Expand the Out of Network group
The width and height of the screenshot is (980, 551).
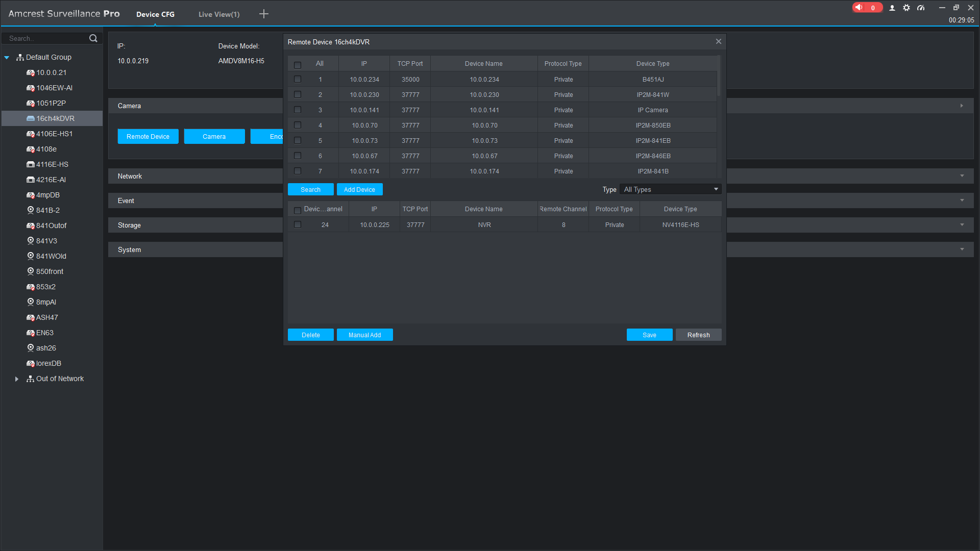coord(17,379)
